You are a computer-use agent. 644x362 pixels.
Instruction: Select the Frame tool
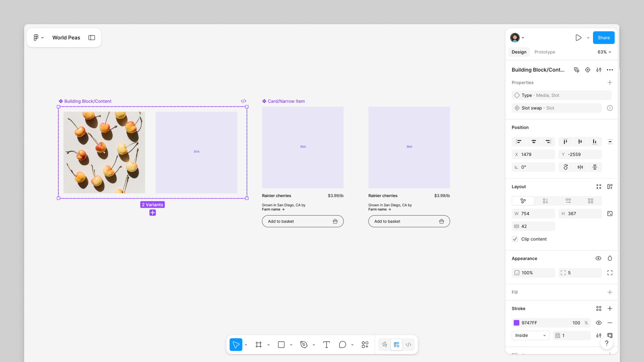coord(259,345)
